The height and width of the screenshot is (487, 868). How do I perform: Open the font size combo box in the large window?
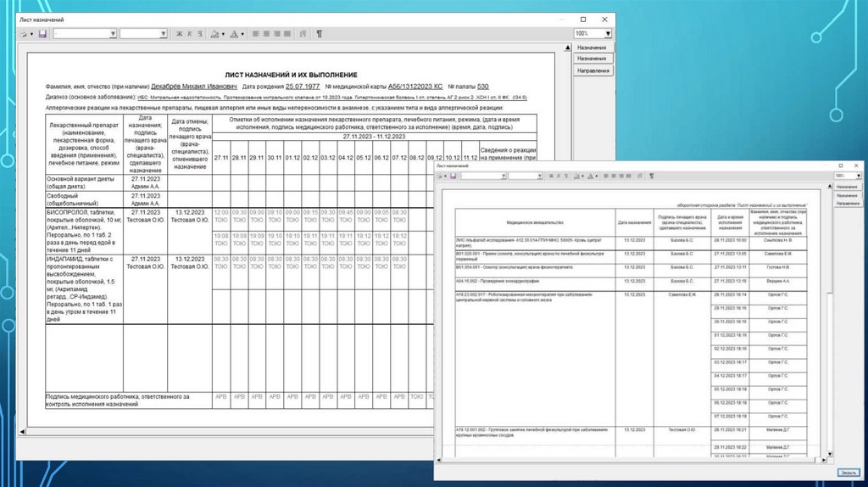click(143, 34)
